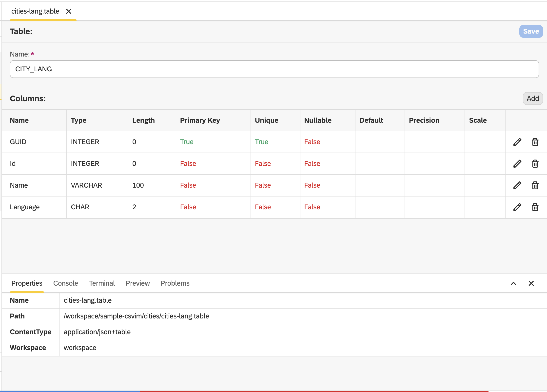The height and width of the screenshot is (392, 547).
Task: Select the Workspace property value
Action: (x=80, y=348)
